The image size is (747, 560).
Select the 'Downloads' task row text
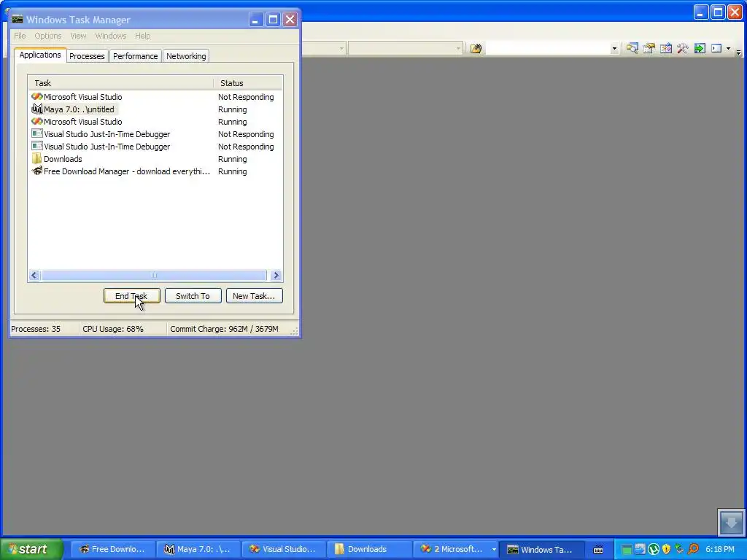tap(63, 158)
